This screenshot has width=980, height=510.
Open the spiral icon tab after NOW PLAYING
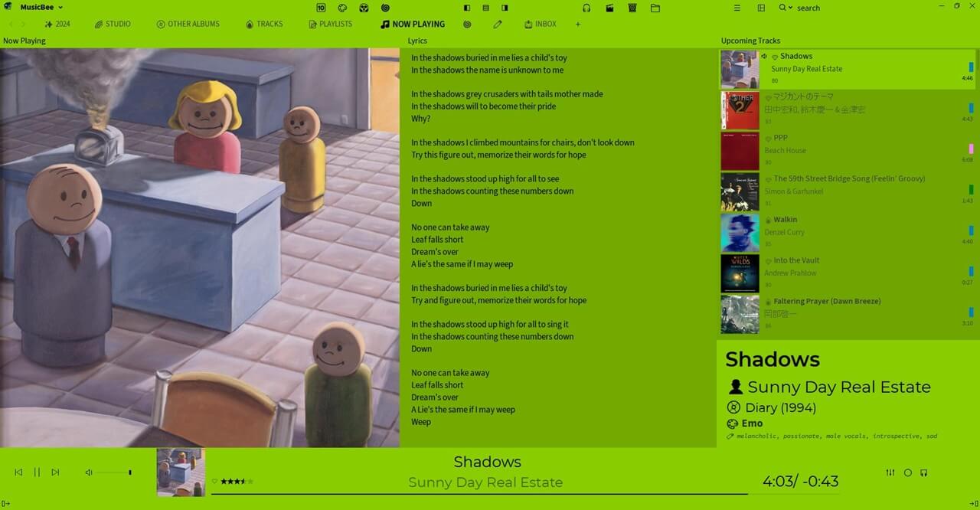point(467,25)
